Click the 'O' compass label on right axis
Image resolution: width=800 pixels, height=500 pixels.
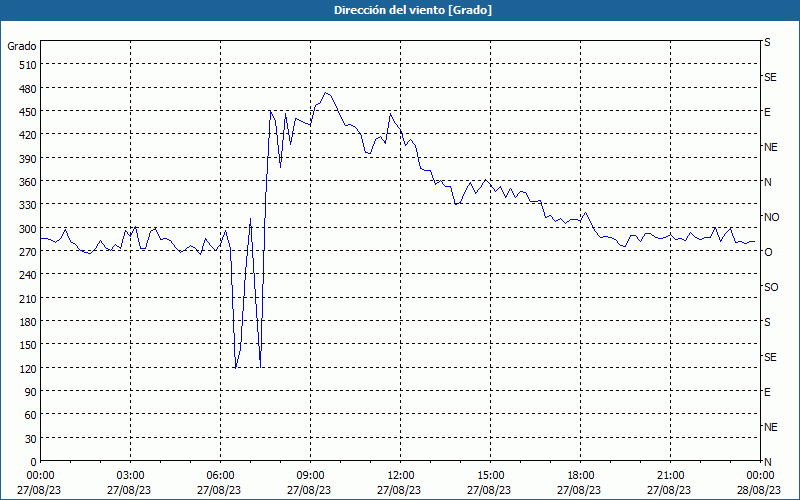[767, 252]
